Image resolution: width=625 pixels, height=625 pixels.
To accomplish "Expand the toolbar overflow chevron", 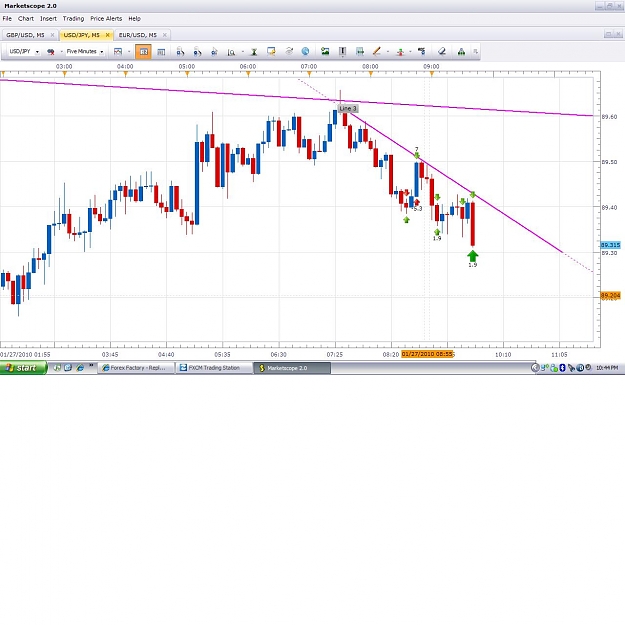I will click(x=475, y=51).
